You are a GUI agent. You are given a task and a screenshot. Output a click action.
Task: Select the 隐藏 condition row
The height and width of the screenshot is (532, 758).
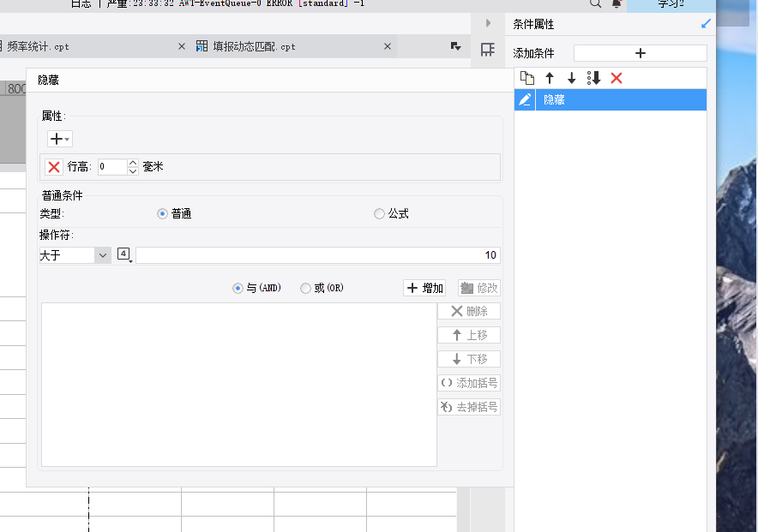click(611, 99)
